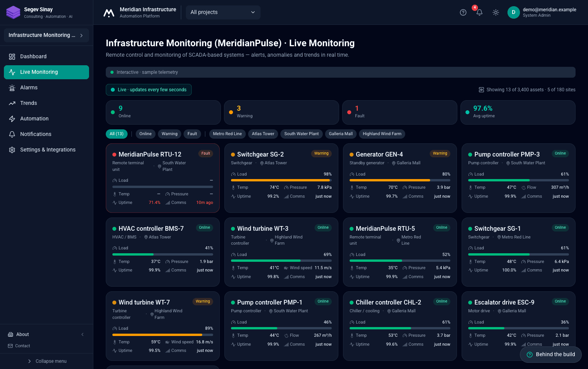Image resolution: width=588 pixels, height=369 pixels.
Task: Toggle the Online status filter chip
Action: (x=145, y=134)
